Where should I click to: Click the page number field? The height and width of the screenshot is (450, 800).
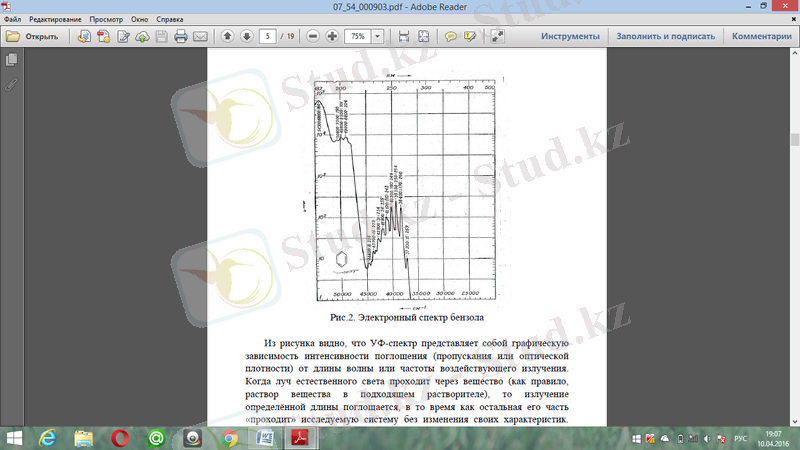[x=267, y=36]
